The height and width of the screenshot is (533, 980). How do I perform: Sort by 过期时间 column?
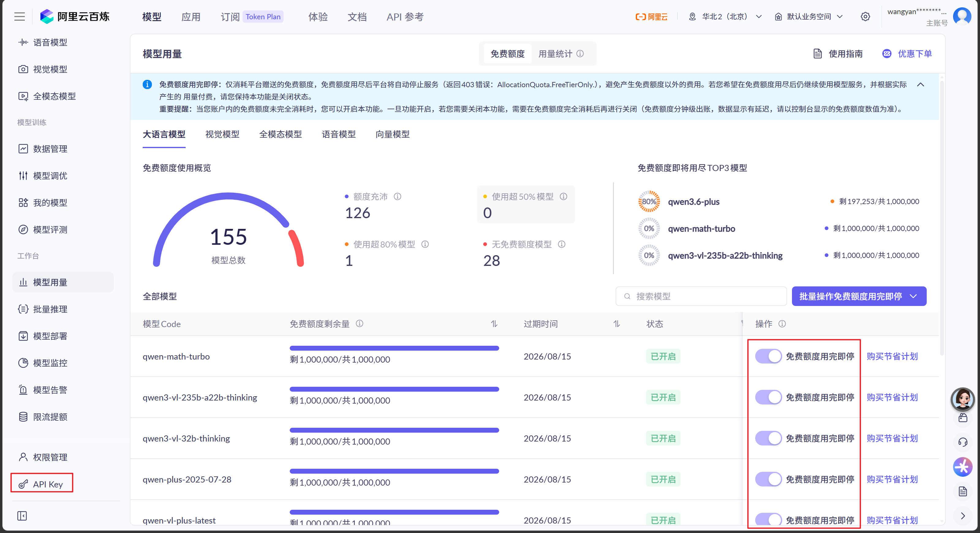[x=617, y=324]
